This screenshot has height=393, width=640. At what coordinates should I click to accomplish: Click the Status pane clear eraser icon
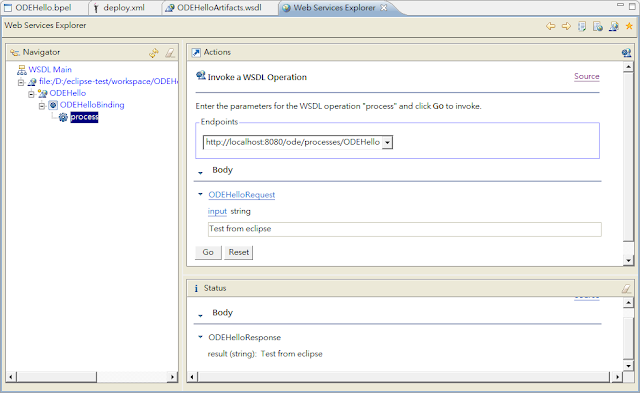(x=626, y=289)
